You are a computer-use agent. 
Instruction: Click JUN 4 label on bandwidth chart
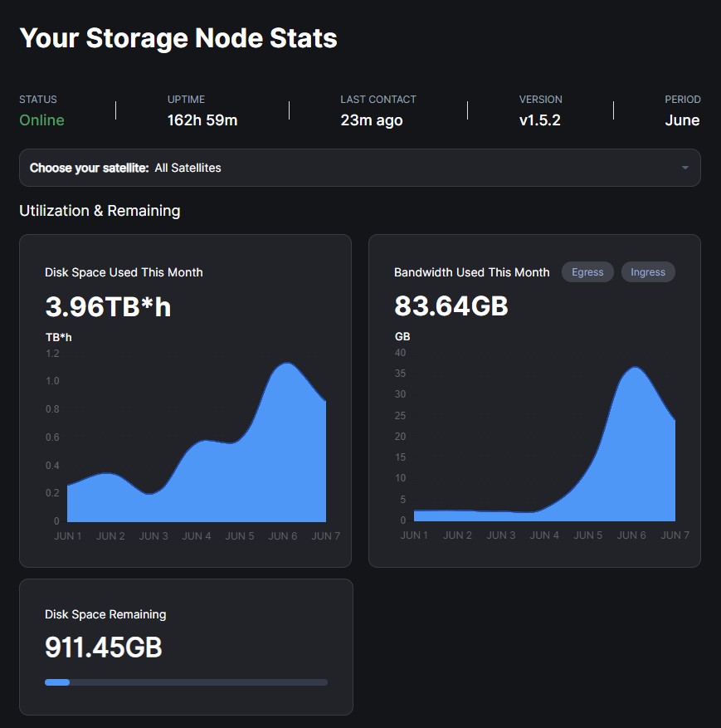[544, 535]
